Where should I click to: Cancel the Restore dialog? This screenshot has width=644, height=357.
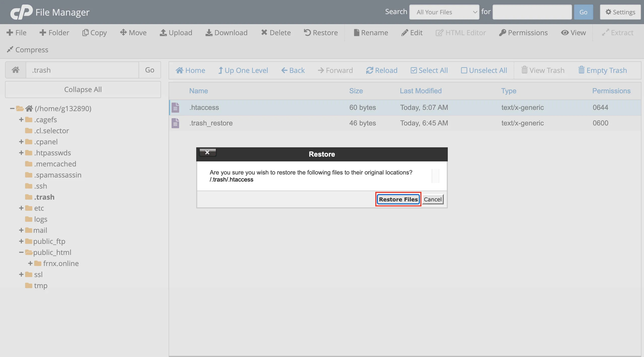(x=433, y=199)
